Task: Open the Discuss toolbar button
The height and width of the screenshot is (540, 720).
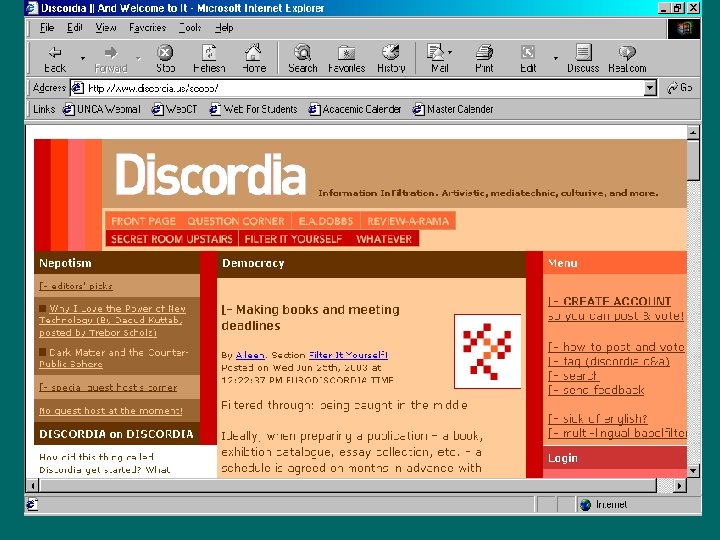Action: click(x=583, y=59)
